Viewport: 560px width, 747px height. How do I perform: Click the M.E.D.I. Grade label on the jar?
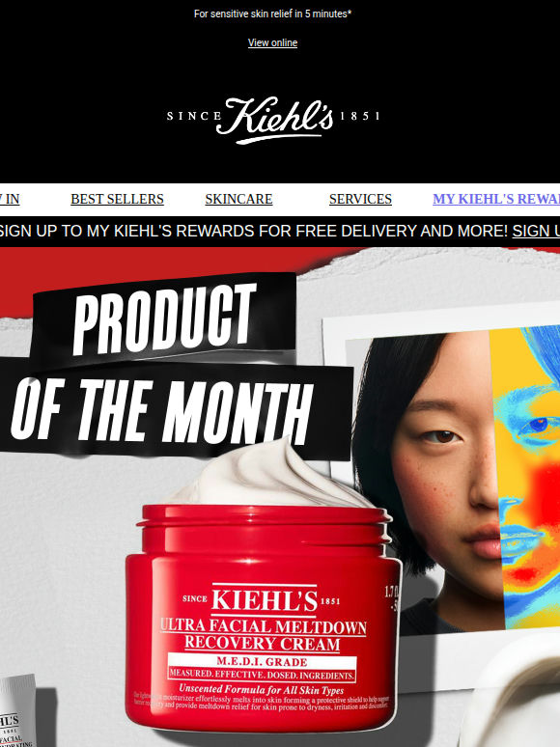click(x=262, y=662)
